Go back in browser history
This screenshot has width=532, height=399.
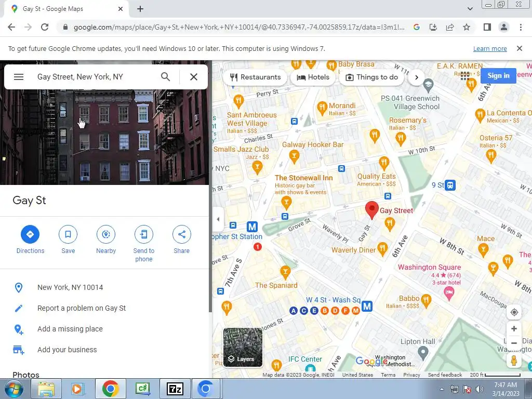[11, 27]
